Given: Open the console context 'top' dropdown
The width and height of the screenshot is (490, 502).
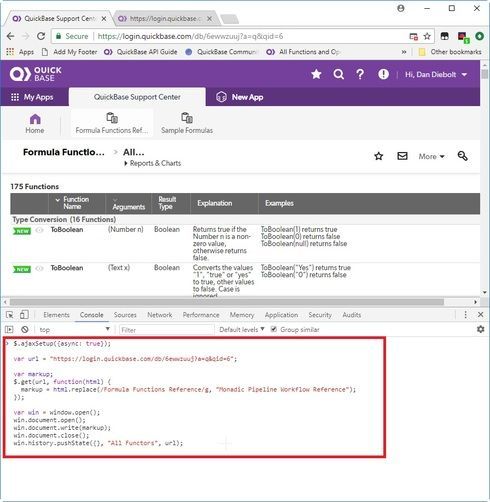Looking at the screenshot, I should (74, 329).
